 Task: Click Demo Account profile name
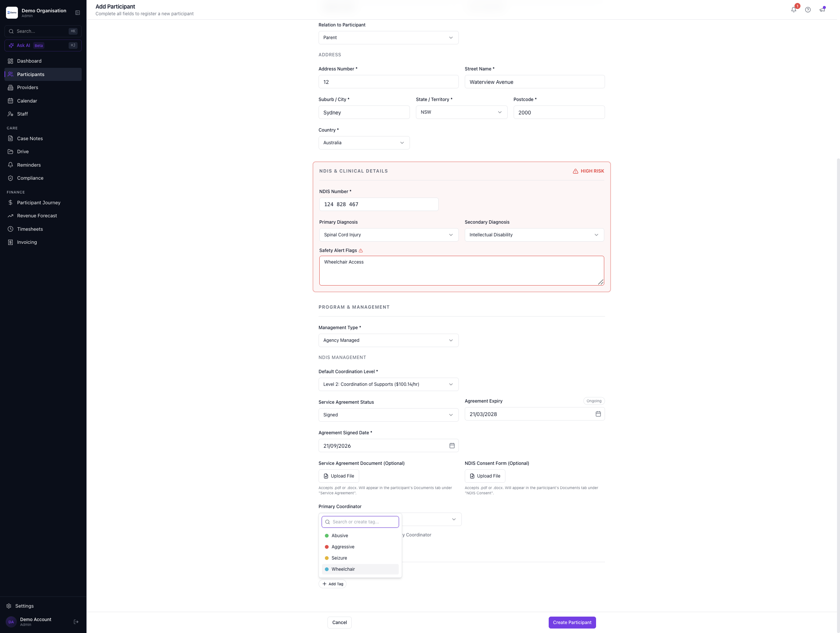[x=36, y=619]
